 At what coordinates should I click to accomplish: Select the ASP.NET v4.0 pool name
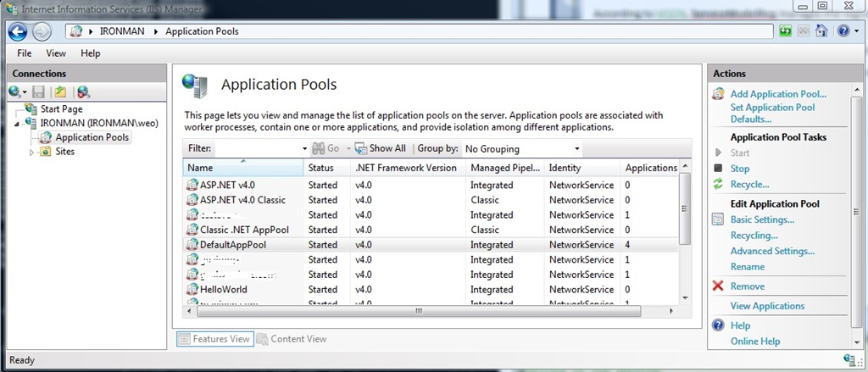227,185
